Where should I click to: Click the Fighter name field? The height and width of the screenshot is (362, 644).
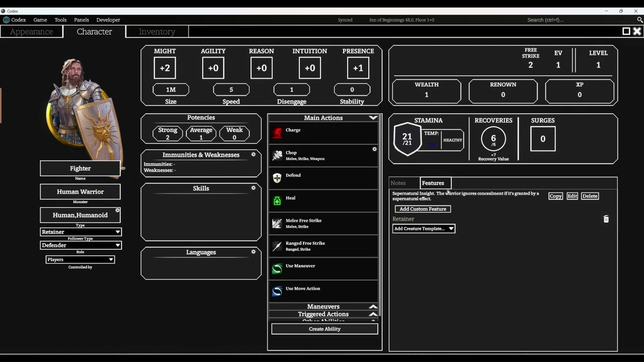(80, 168)
